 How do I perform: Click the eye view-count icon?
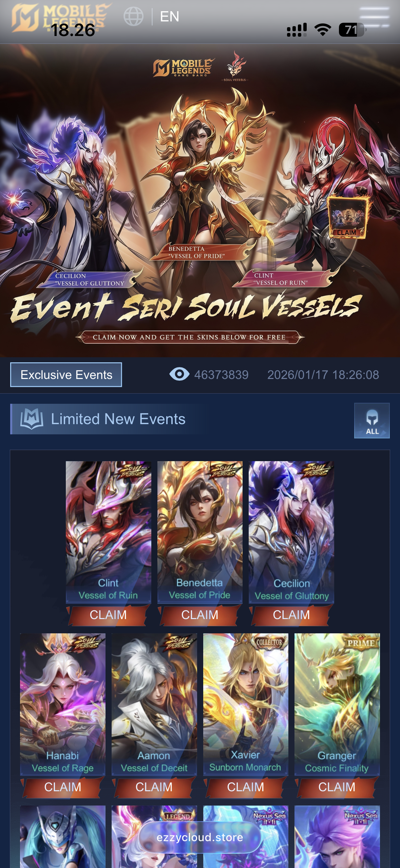(179, 374)
